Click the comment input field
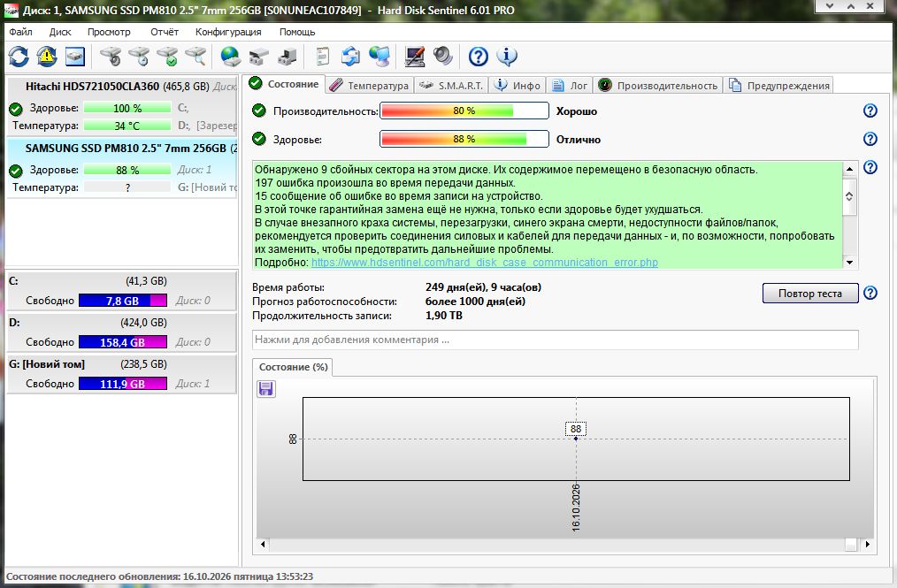897x588 pixels. click(x=555, y=340)
